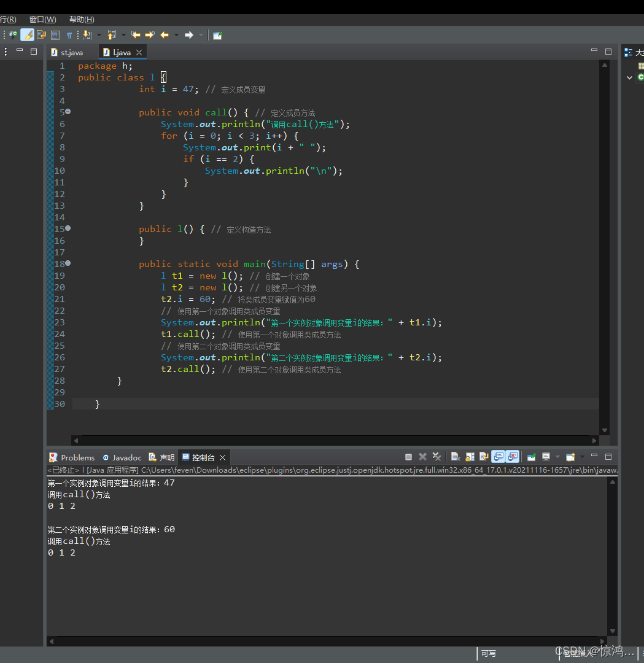Toggle Show Console on Standard Out

click(499, 457)
